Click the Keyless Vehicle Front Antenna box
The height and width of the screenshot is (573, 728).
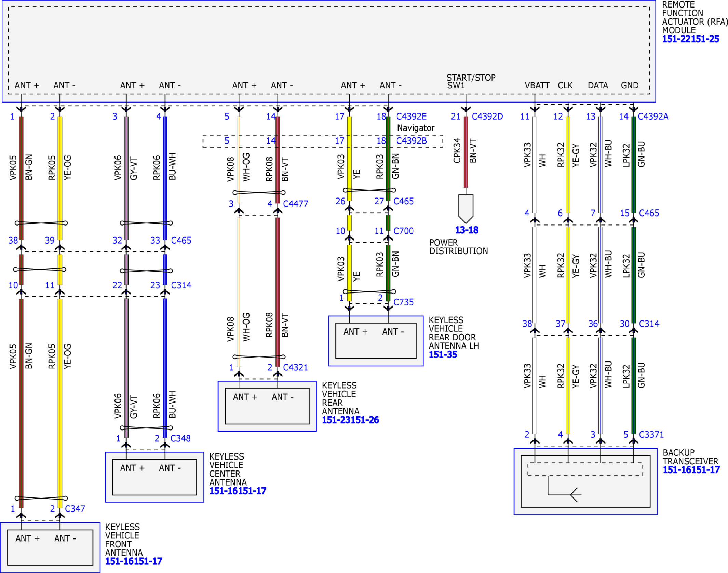click(x=50, y=548)
